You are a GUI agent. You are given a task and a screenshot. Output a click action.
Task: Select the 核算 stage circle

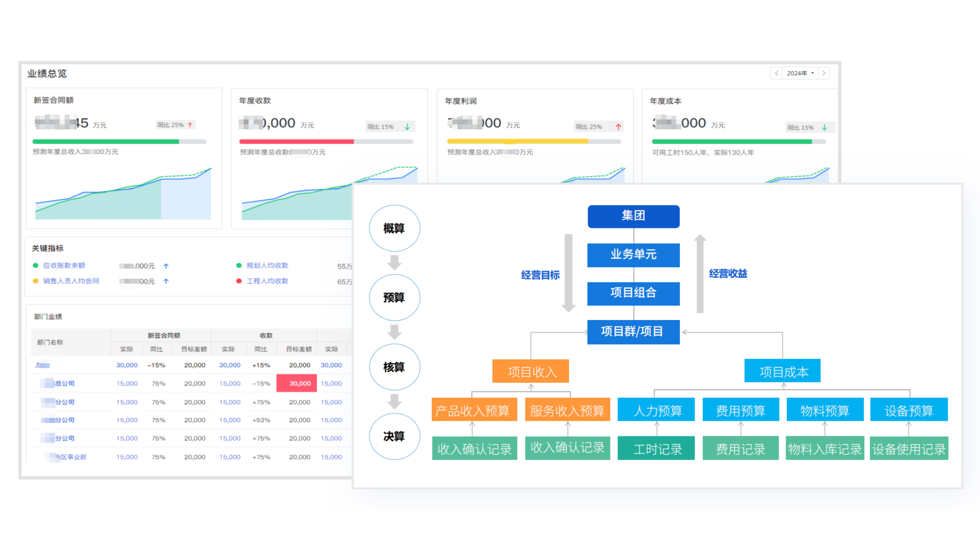(394, 367)
